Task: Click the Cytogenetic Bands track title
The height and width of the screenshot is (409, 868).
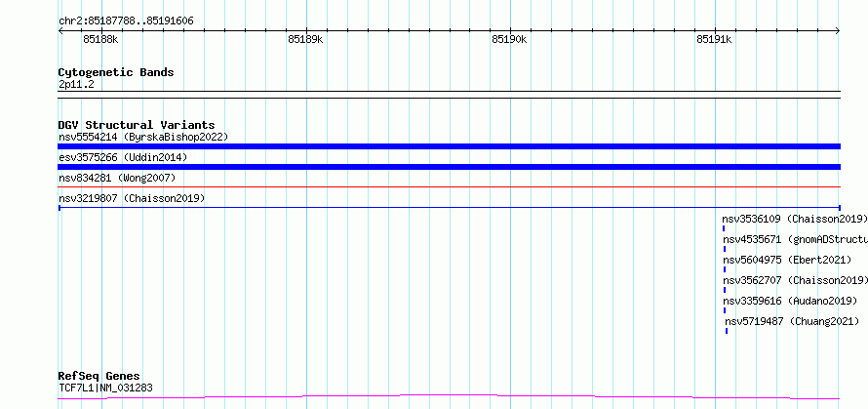Action: (x=116, y=72)
